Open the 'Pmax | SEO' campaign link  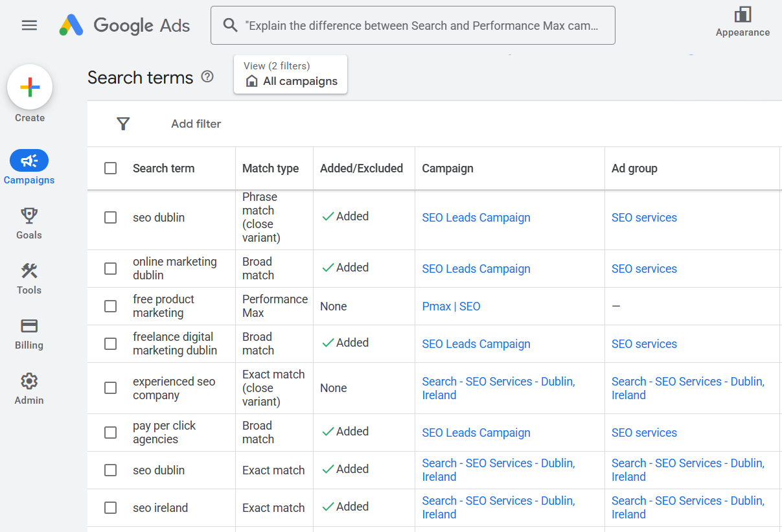coord(451,306)
